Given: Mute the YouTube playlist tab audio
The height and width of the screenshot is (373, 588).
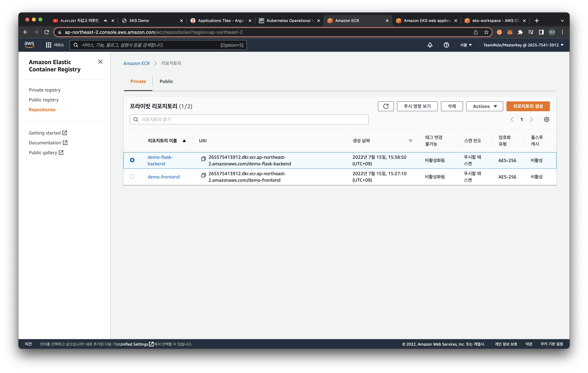Looking at the screenshot, I should pyautogui.click(x=105, y=21).
